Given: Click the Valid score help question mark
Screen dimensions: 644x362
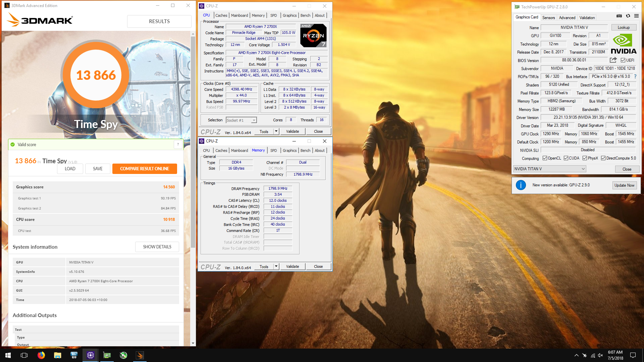Looking at the screenshot, I should tap(178, 144).
